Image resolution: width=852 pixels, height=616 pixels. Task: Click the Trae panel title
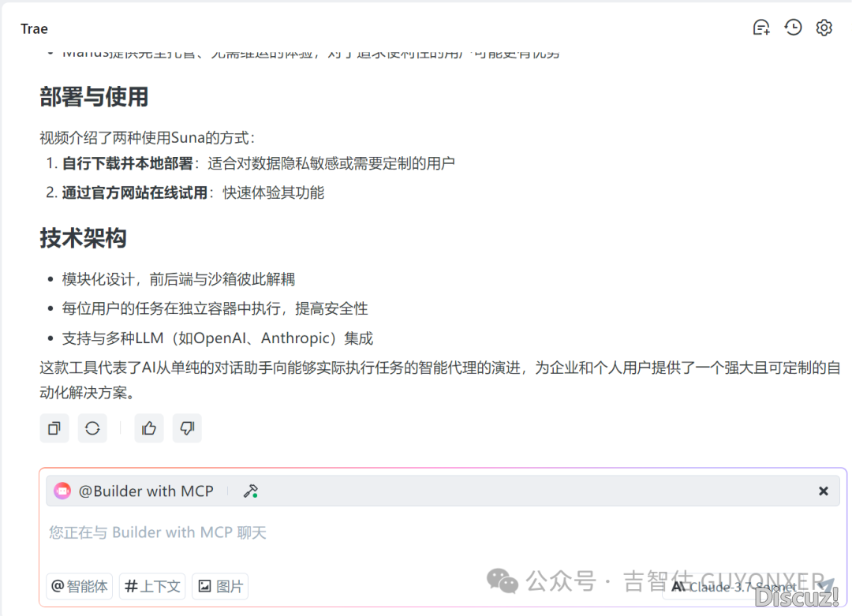[34, 29]
